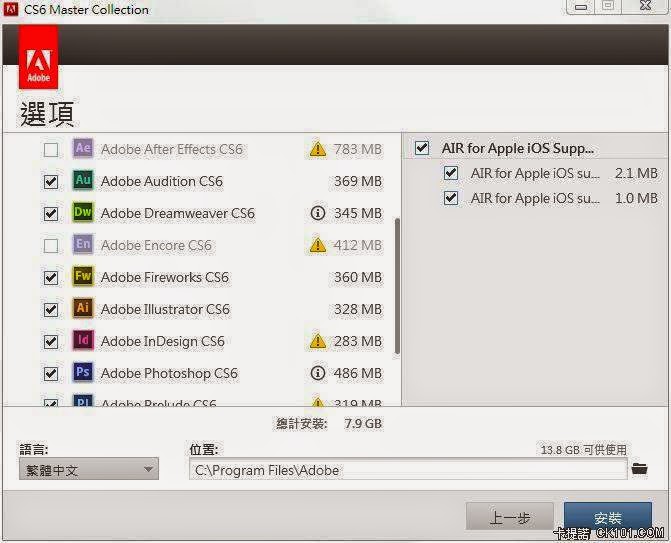The height and width of the screenshot is (543, 671).
Task: Click the Audition CS6 Au icon
Action: tap(83, 180)
